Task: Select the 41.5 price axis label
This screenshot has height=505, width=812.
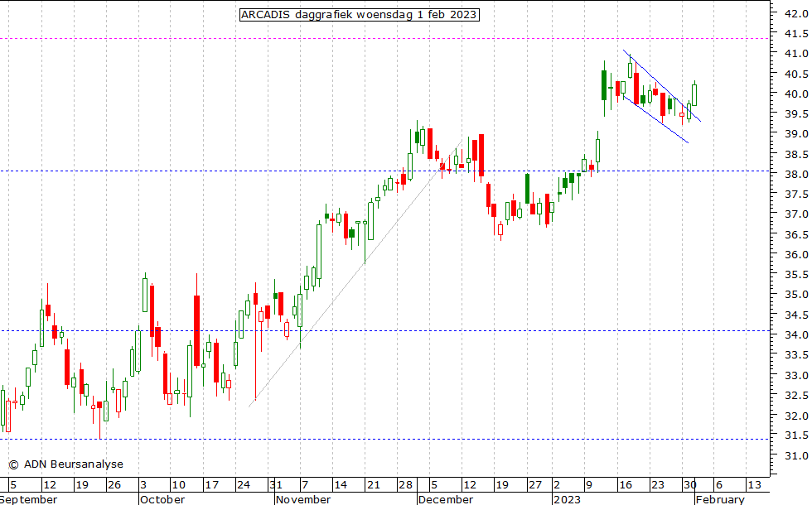Action: (x=796, y=34)
